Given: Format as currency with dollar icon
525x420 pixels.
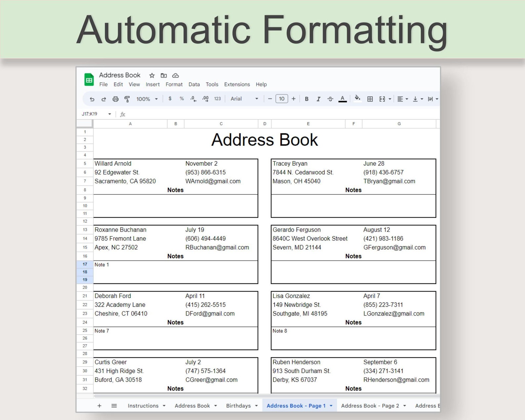Looking at the screenshot, I should point(170,99).
